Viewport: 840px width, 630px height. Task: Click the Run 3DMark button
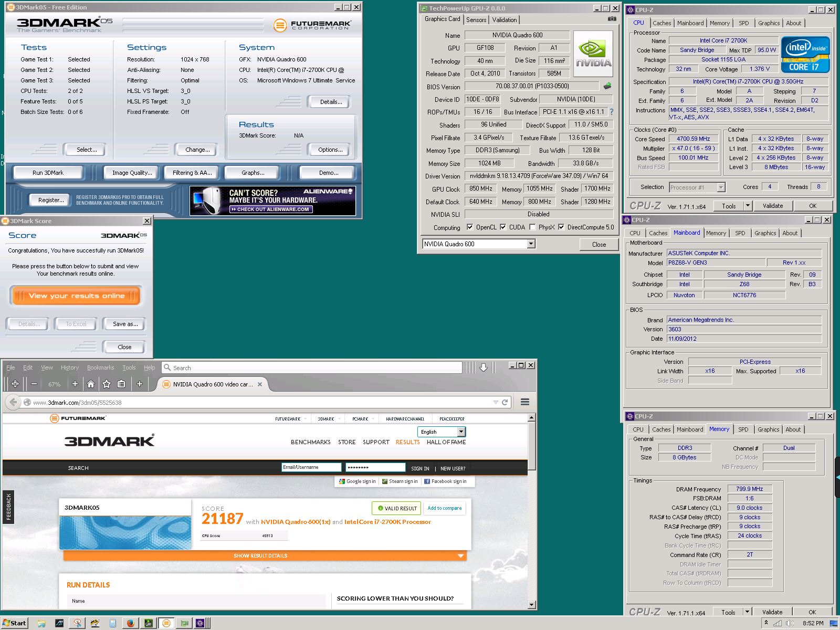tap(48, 172)
